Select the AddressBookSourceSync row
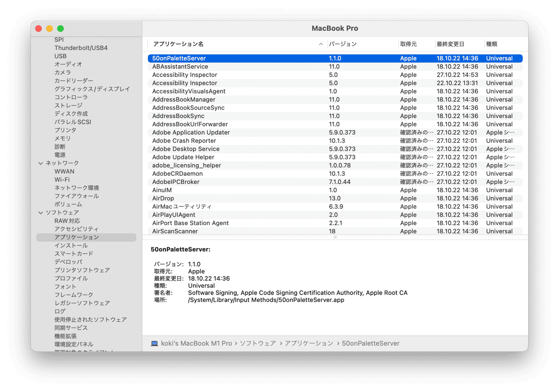Screen dimensions: 559x392 coord(335,108)
